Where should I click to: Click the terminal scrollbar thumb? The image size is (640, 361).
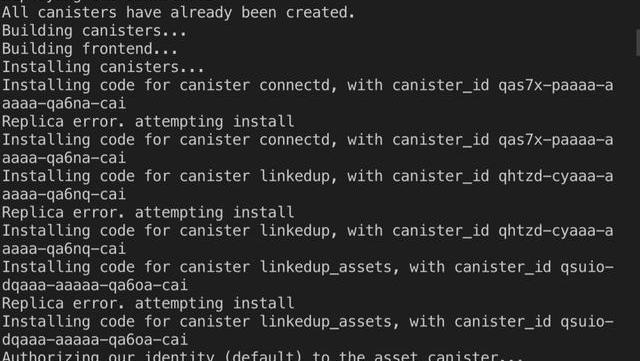(638, 43)
